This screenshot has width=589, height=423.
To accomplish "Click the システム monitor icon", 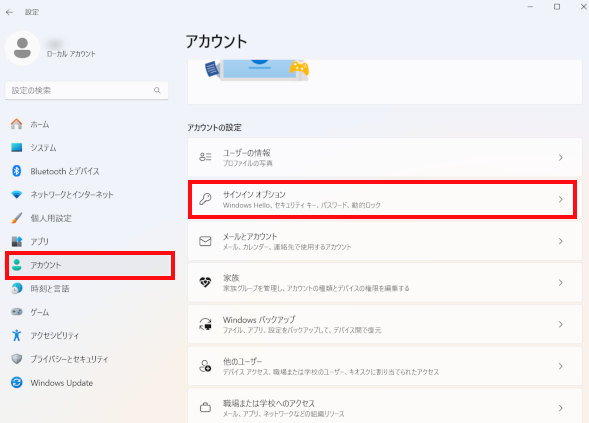I will click(17, 147).
